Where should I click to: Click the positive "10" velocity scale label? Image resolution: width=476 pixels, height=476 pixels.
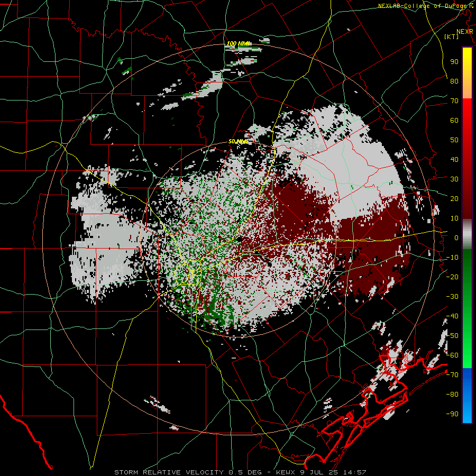pyautogui.click(x=454, y=218)
